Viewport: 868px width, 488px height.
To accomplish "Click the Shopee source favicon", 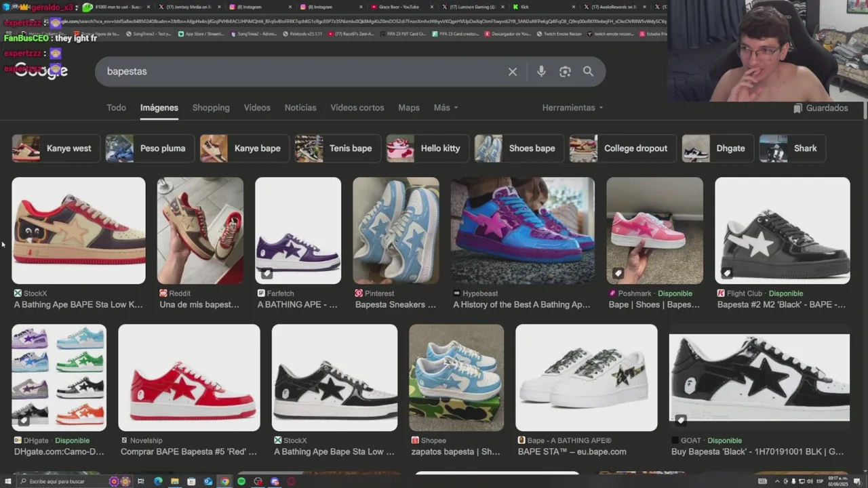I will pos(415,441).
